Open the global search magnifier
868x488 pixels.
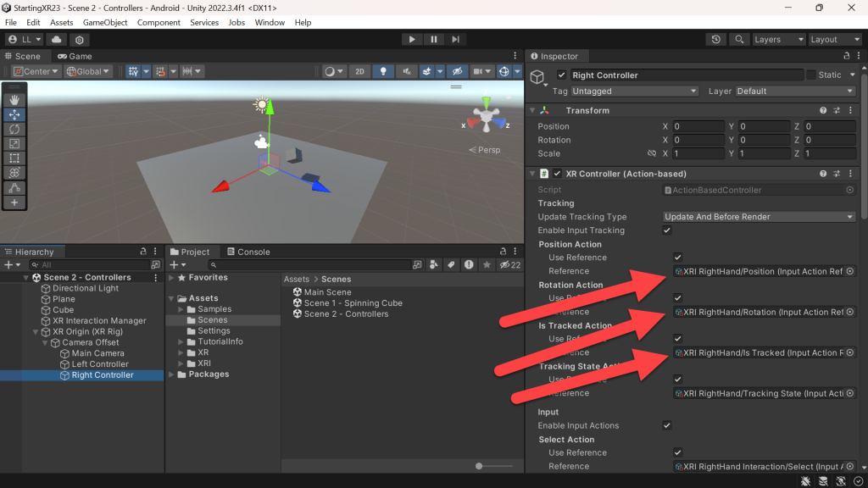(x=739, y=40)
